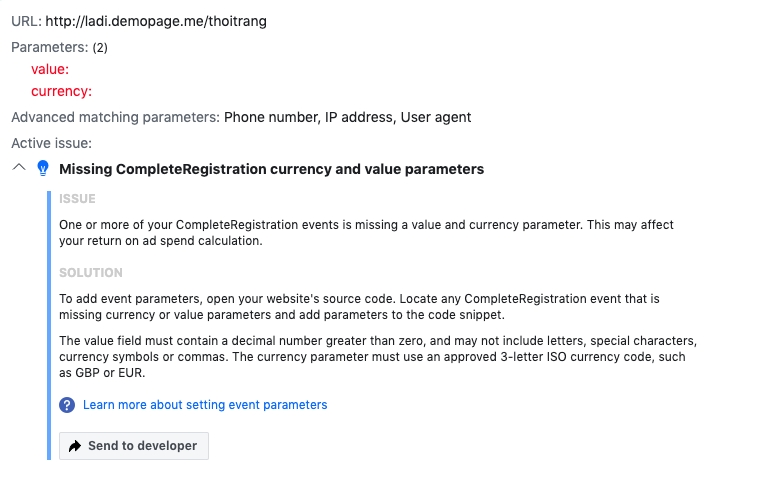Screen dimensions: 773x481
Task: Select the red currency: parameter
Action: pyautogui.click(x=61, y=91)
